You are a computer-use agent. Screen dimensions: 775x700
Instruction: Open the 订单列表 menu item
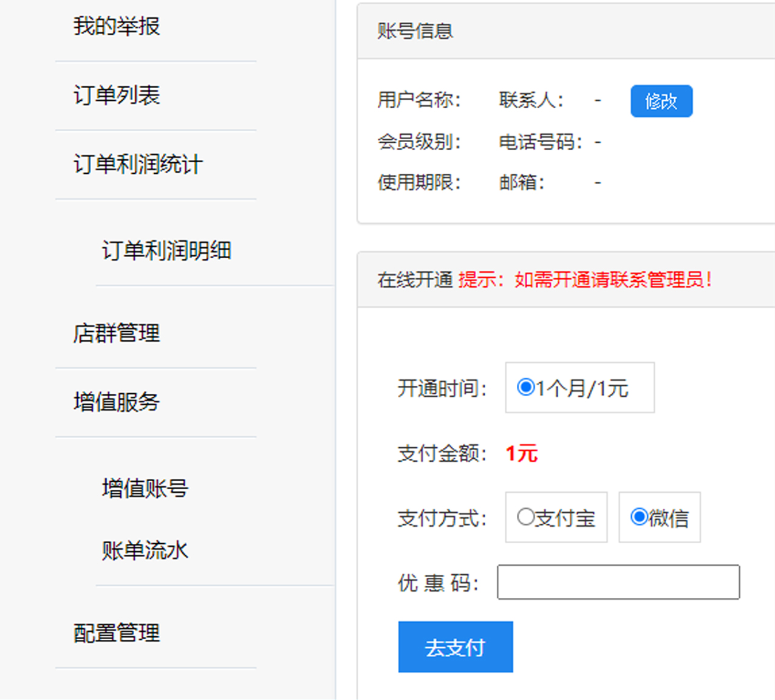[x=117, y=95]
